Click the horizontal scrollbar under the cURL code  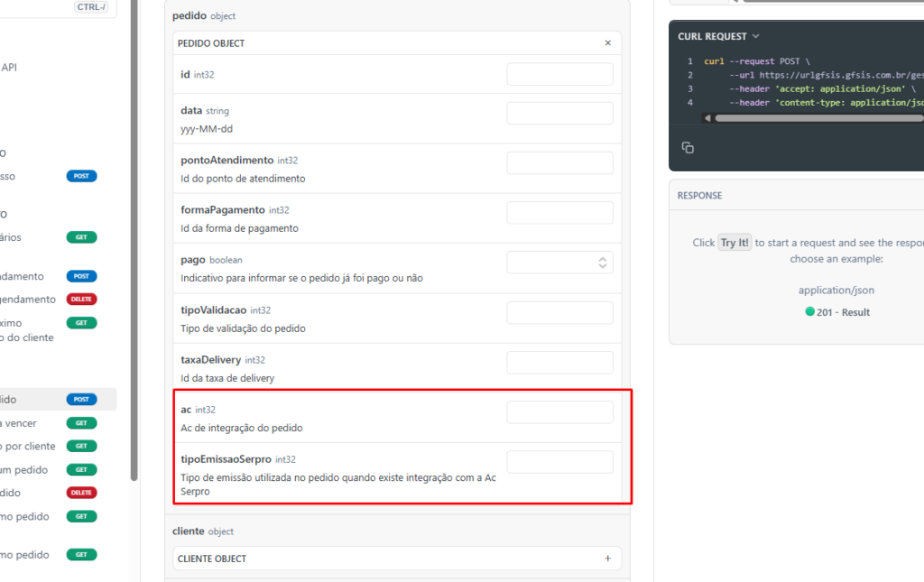pos(812,118)
